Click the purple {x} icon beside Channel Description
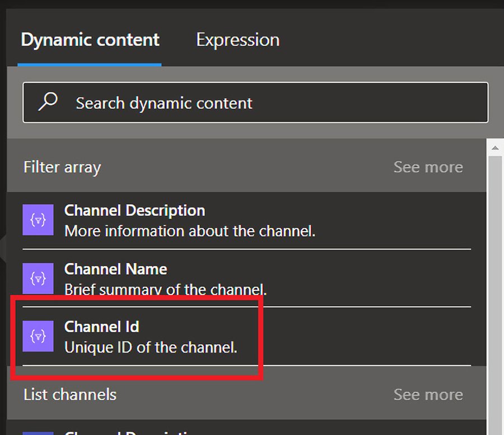 [x=37, y=219]
